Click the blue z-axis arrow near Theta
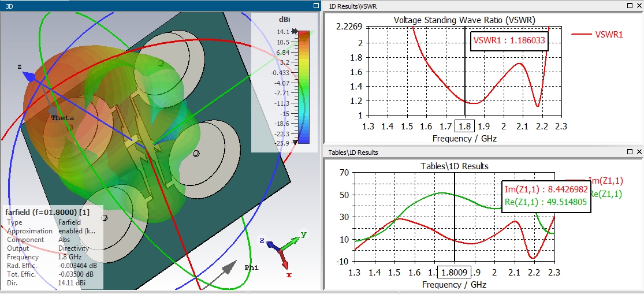 pyautogui.click(x=30, y=76)
